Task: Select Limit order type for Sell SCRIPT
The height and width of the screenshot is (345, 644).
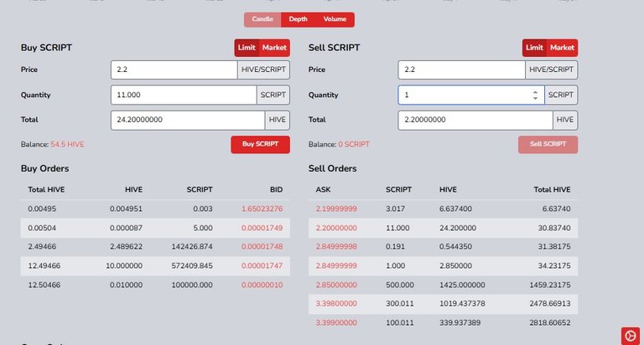Action: tap(534, 48)
